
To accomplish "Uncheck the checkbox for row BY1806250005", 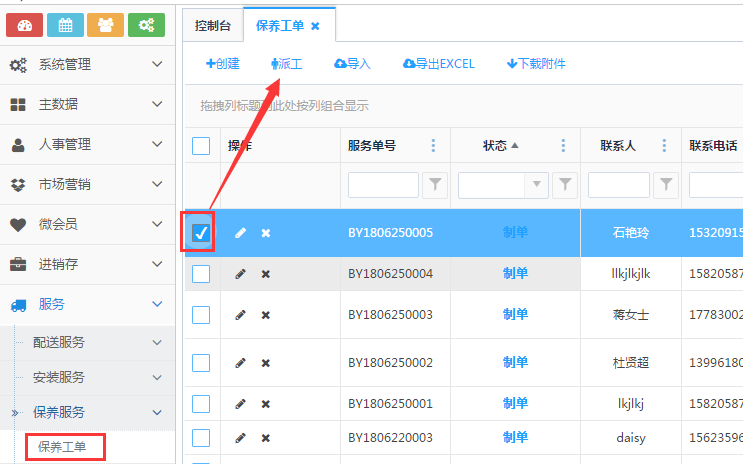I will [x=201, y=233].
